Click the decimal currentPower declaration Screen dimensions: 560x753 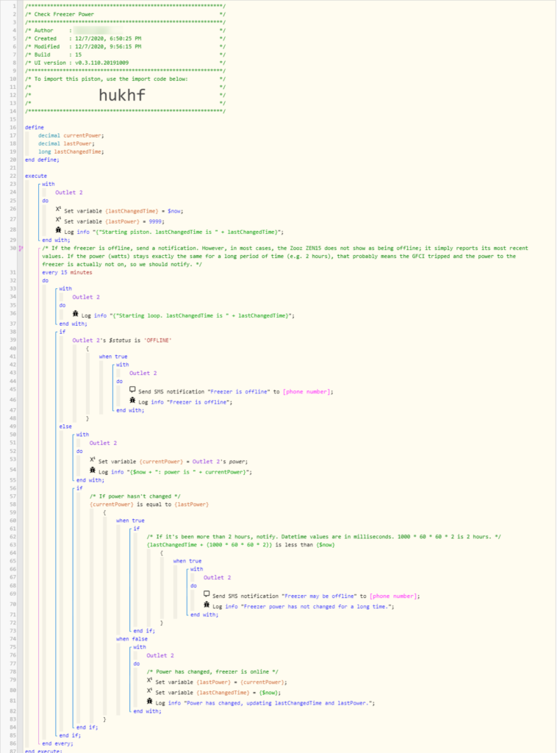click(x=71, y=136)
